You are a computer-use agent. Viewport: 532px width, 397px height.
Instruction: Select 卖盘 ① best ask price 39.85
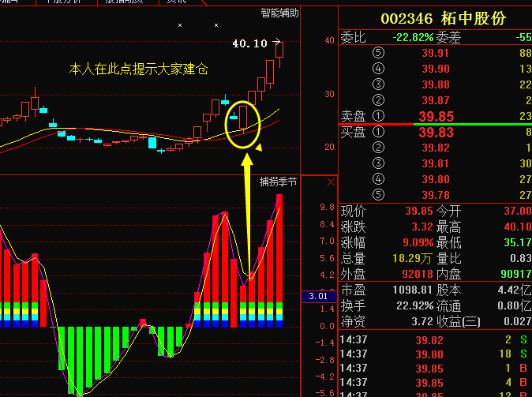click(436, 116)
